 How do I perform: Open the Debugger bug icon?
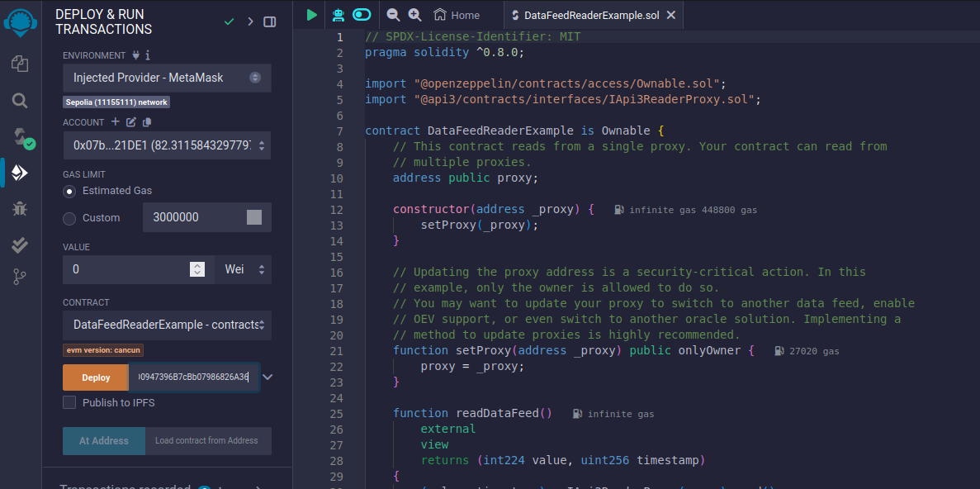coord(20,208)
